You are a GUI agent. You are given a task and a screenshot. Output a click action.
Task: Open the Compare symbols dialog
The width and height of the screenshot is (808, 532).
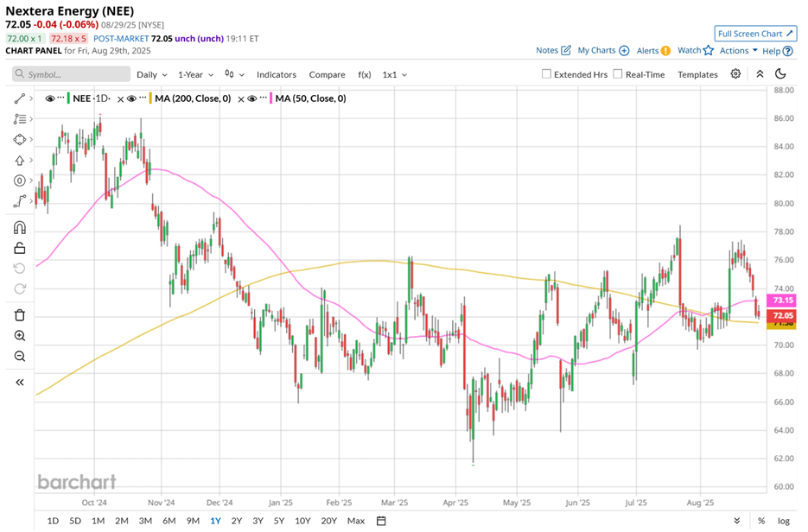pos(328,74)
